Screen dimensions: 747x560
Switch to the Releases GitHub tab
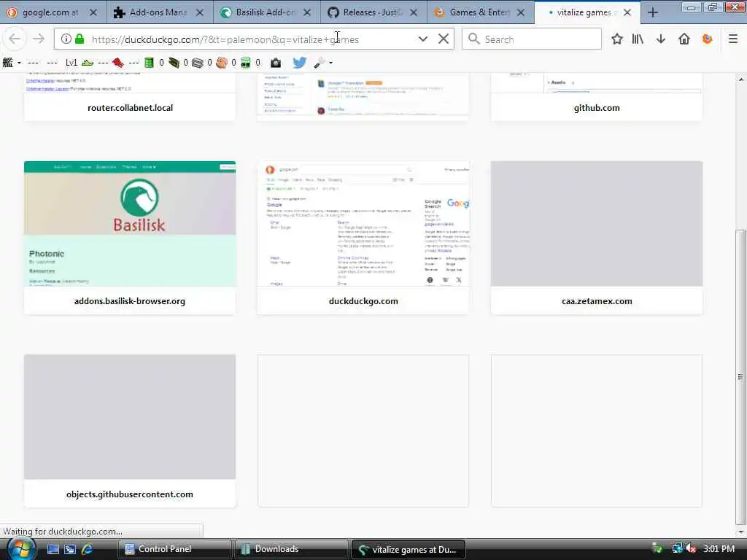[371, 12]
